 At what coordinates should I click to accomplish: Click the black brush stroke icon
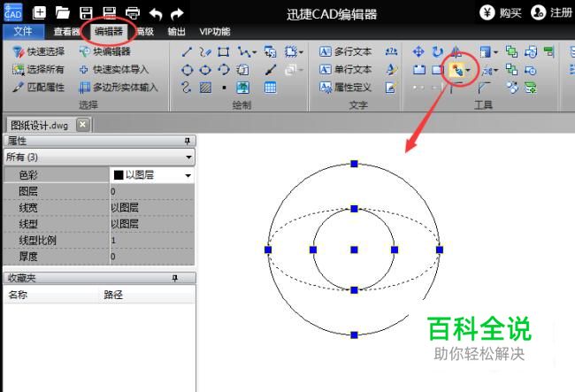tap(271, 70)
